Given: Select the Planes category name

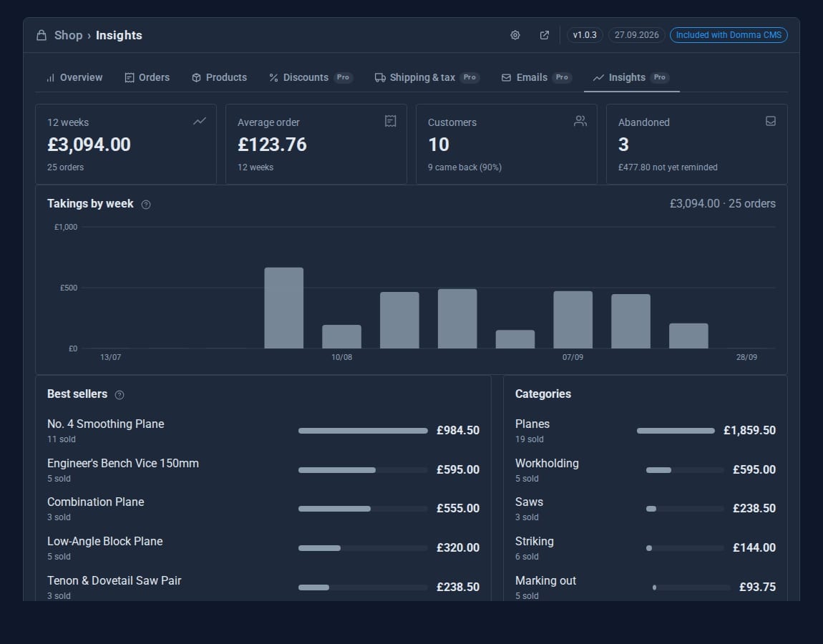Looking at the screenshot, I should pyautogui.click(x=532, y=424).
